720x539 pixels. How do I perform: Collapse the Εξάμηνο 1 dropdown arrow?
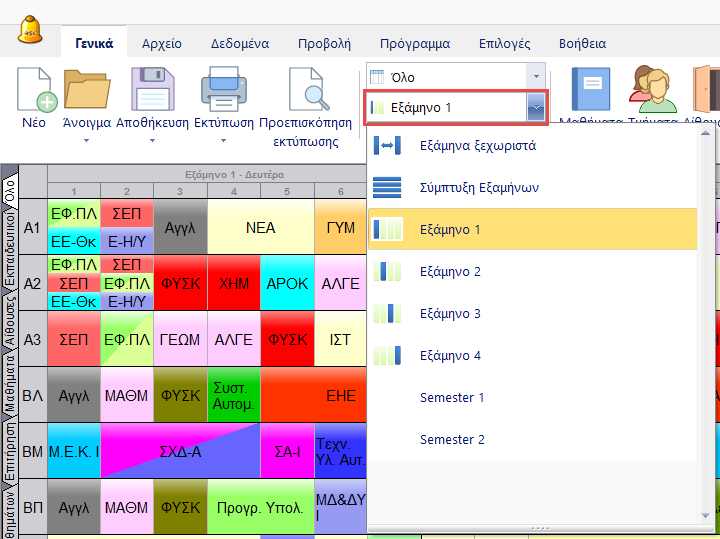coord(536,108)
